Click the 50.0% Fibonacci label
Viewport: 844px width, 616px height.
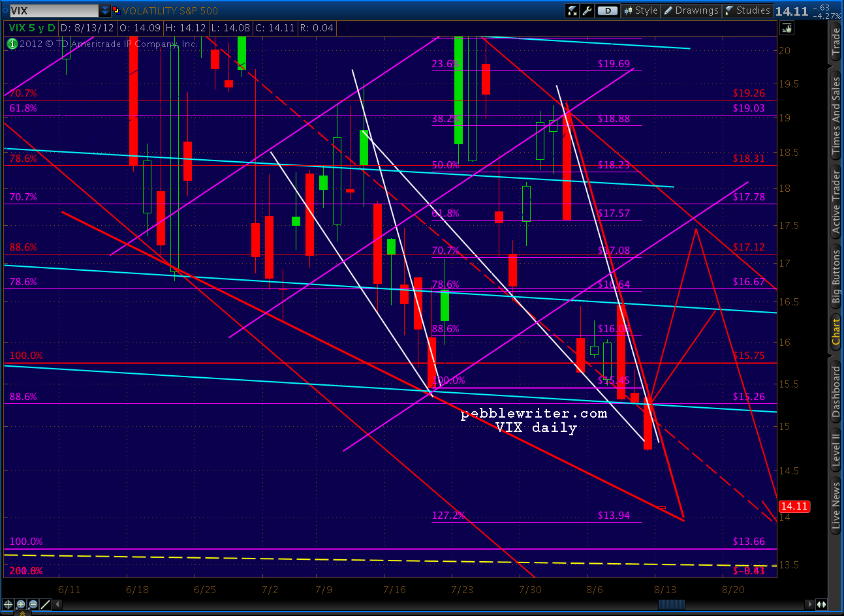coord(446,165)
